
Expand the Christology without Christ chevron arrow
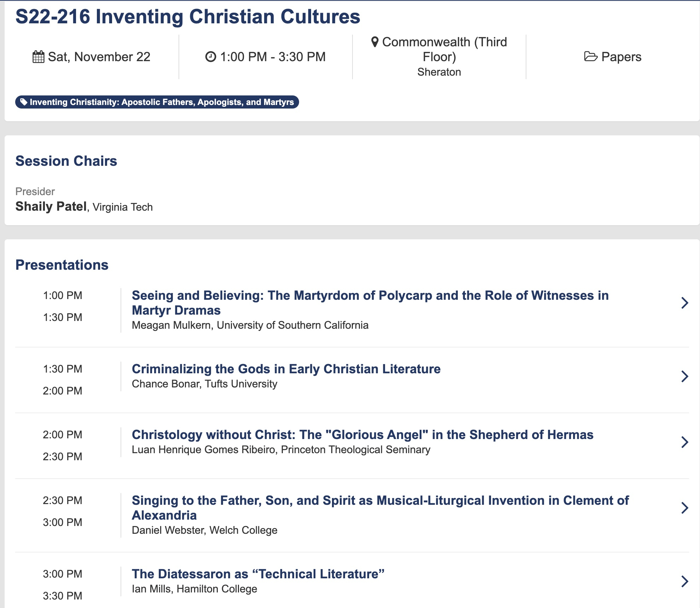coord(684,442)
